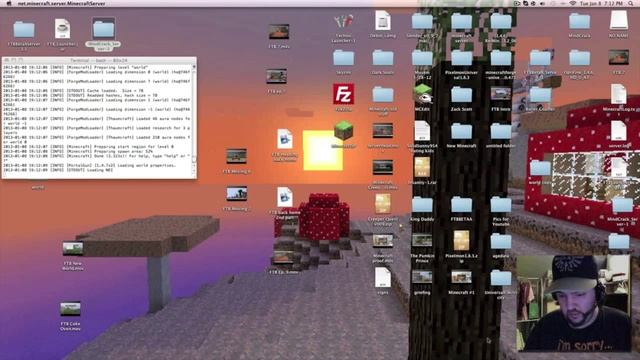Open the Zack Scott folder
The width and height of the screenshot is (640, 360).
[x=462, y=95]
